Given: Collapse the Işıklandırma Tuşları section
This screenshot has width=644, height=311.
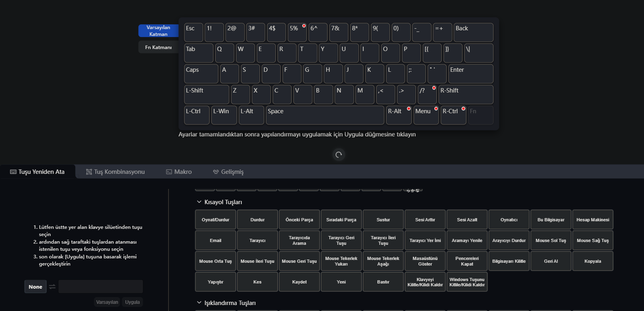Looking at the screenshot, I should pyautogui.click(x=199, y=303).
